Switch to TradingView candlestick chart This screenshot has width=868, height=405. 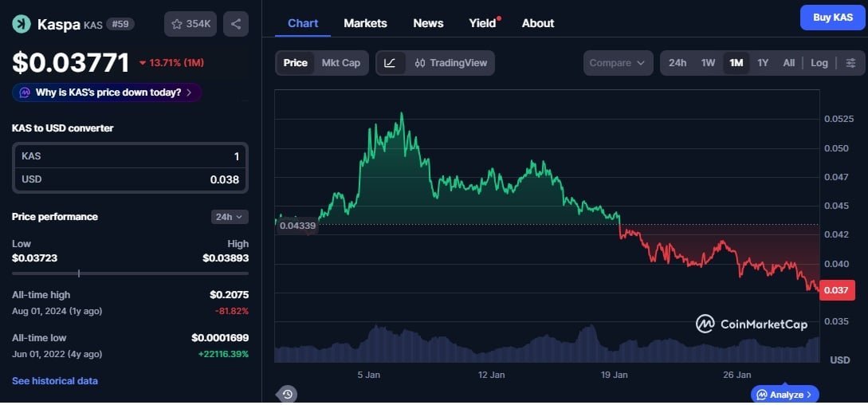451,63
